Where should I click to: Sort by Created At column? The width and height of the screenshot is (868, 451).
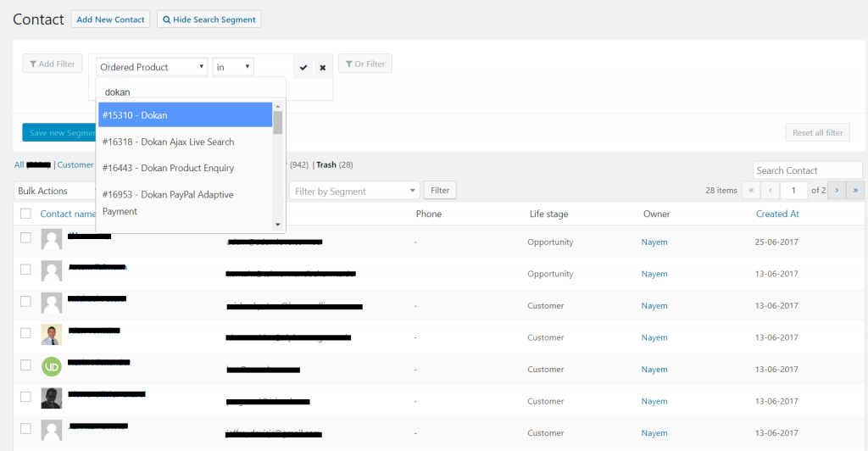coord(777,214)
